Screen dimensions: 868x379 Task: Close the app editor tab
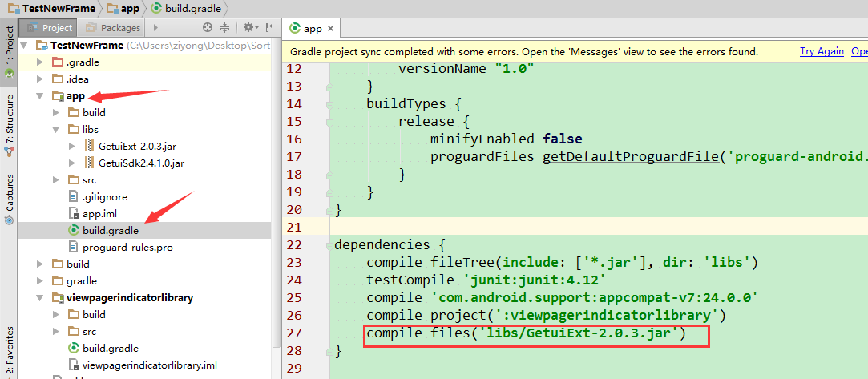pyautogui.click(x=330, y=28)
